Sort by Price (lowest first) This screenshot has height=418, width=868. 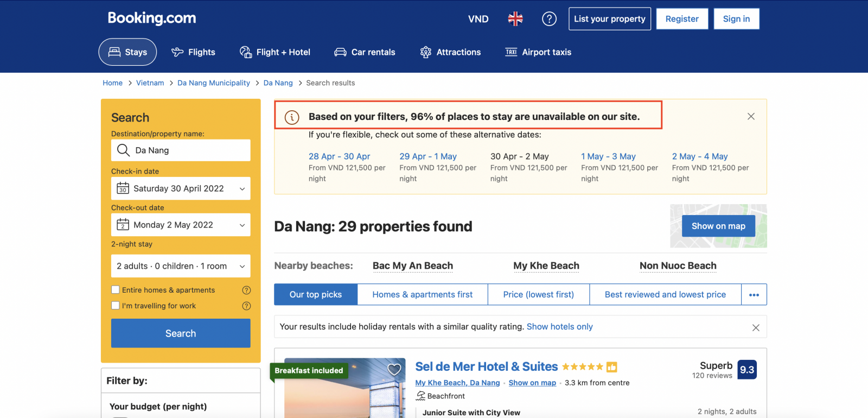click(539, 295)
